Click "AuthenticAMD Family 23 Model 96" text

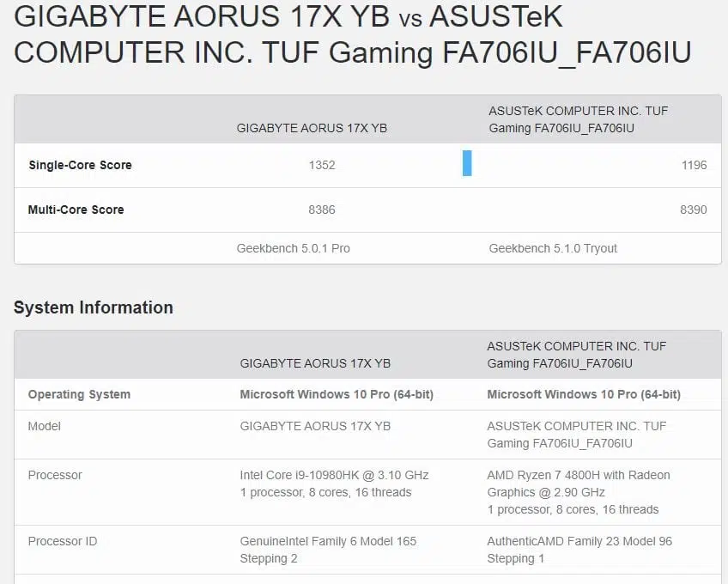tap(579, 541)
